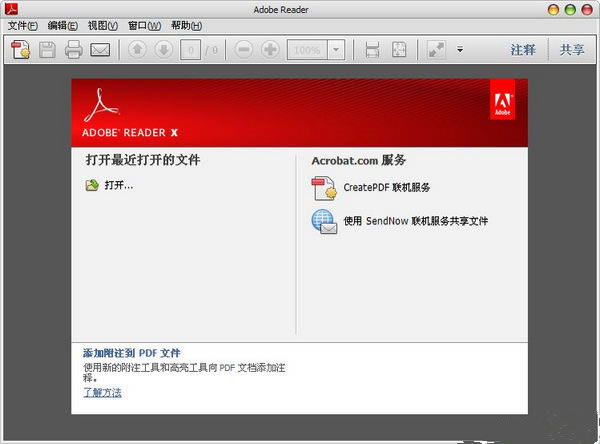The width and height of the screenshot is (600, 444).
Task: Open the 注释 comment pane
Action: tap(523, 50)
